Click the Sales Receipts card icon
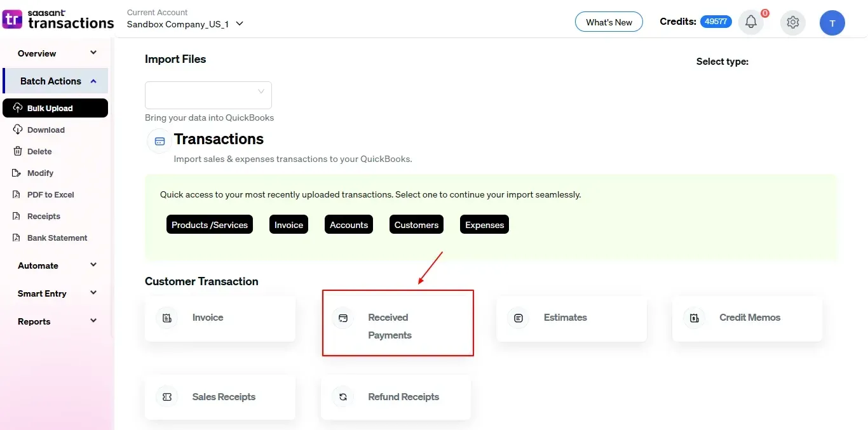 point(167,397)
